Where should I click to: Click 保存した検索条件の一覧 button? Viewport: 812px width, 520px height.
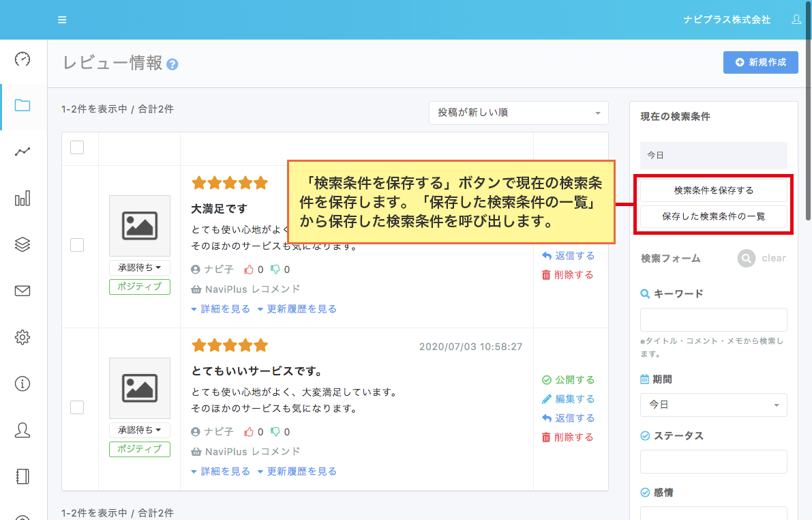pos(714,216)
